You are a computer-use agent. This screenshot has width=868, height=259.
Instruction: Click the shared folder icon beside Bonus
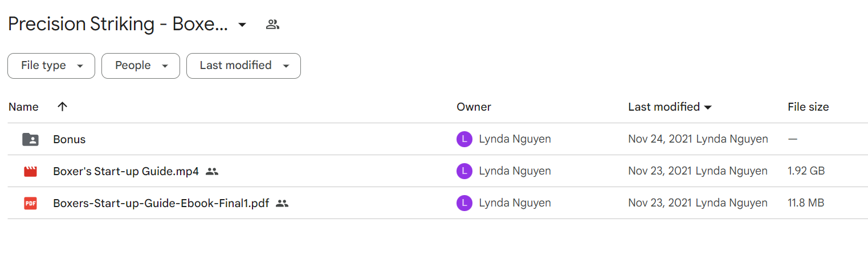(x=30, y=139)
